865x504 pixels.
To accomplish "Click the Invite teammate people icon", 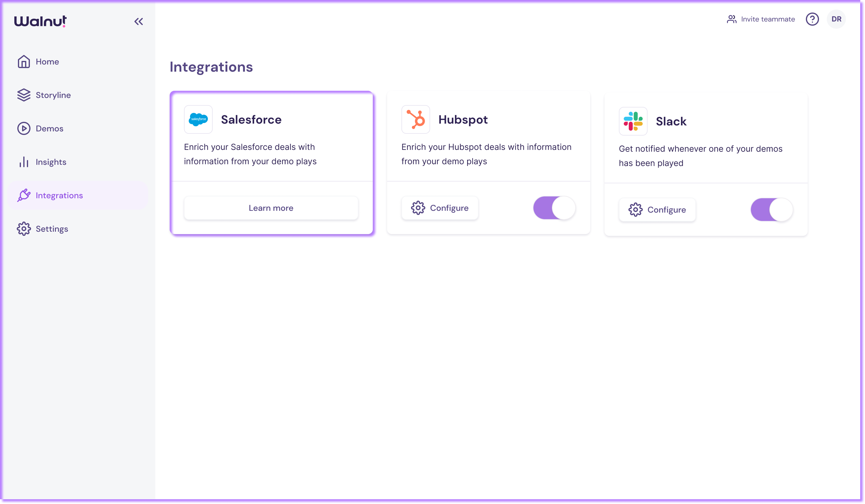I will pyautogui.click(x=731, y=19).
